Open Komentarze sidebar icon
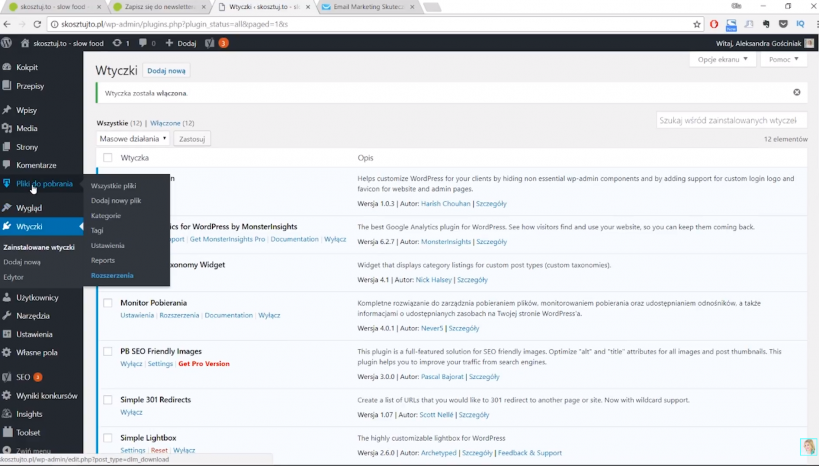Viewport: 819px width, 466px height. point(7,165)
